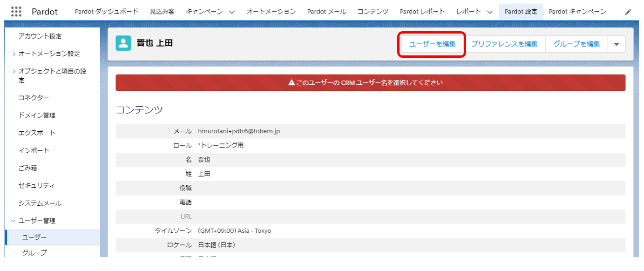This screenshot has width=644, height=271.
Task: Open the Pardot メール tab
Action: click(x=327, y=12)
